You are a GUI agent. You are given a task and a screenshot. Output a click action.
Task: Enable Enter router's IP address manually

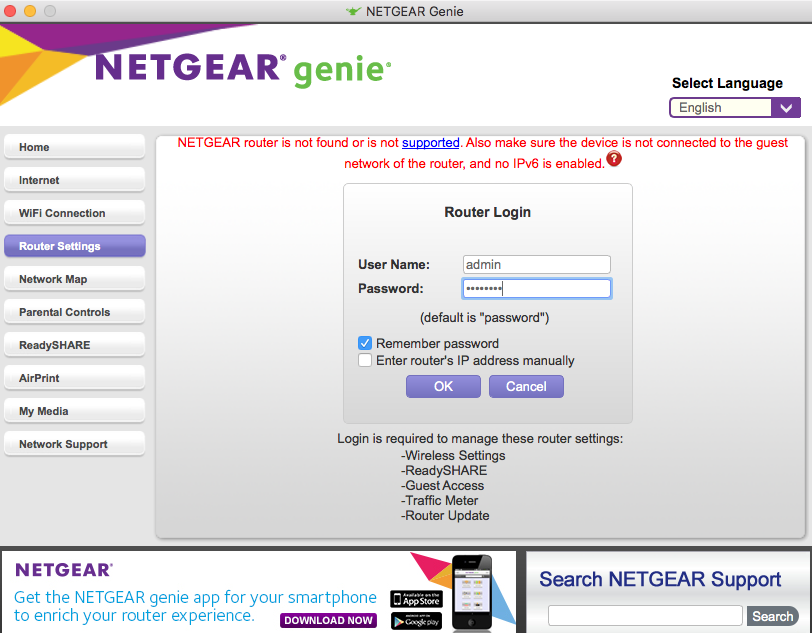tap(365, 360)
